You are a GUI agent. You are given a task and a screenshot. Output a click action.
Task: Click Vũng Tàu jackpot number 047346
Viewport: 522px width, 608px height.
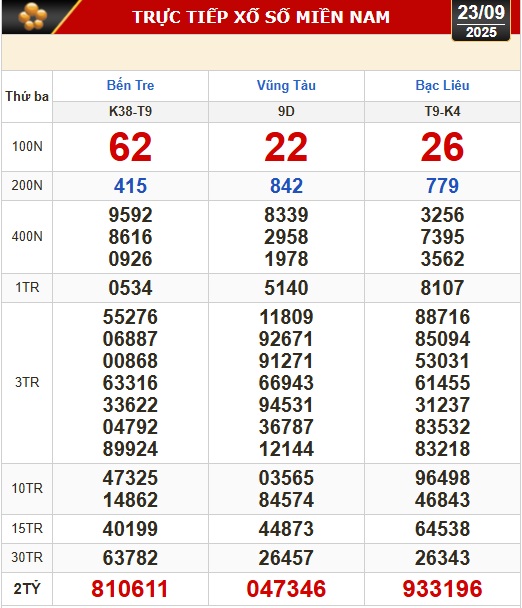[286, 589]
